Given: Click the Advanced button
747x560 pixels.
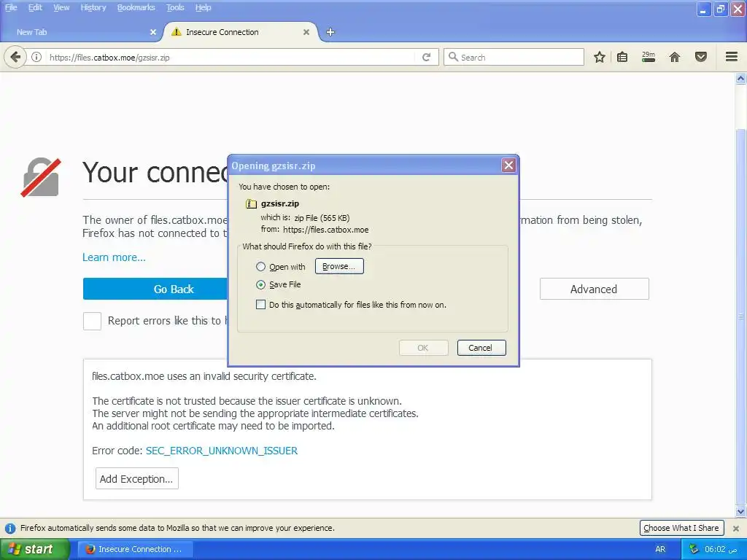Looking at the screenshot, I should coord(594,289).
